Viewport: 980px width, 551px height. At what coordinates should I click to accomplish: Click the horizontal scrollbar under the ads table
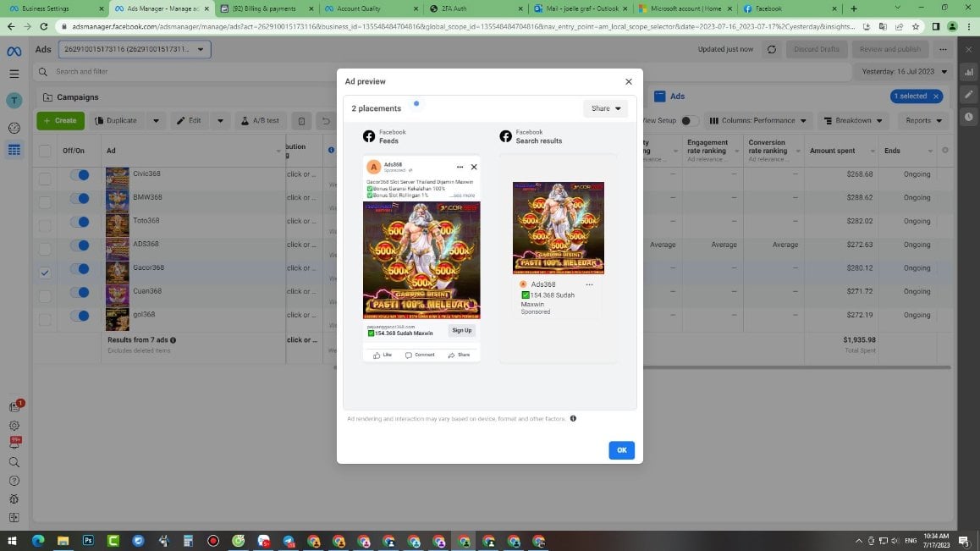point(797,367)
